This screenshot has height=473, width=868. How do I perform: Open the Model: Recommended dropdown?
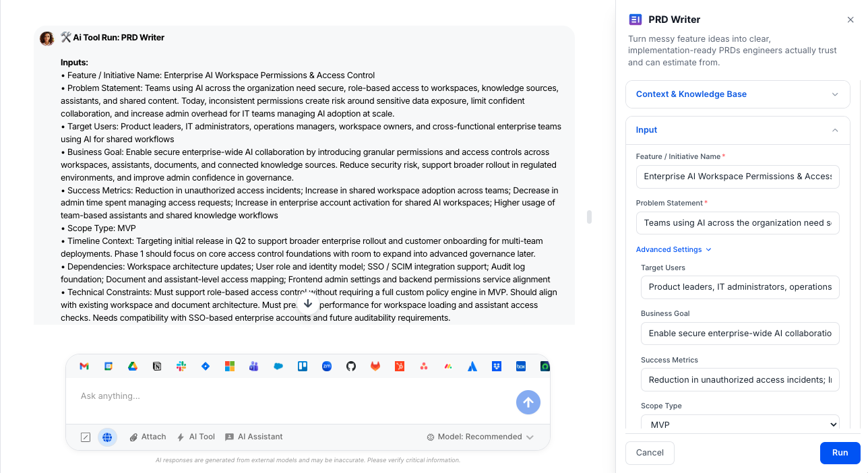pos(480,437)
